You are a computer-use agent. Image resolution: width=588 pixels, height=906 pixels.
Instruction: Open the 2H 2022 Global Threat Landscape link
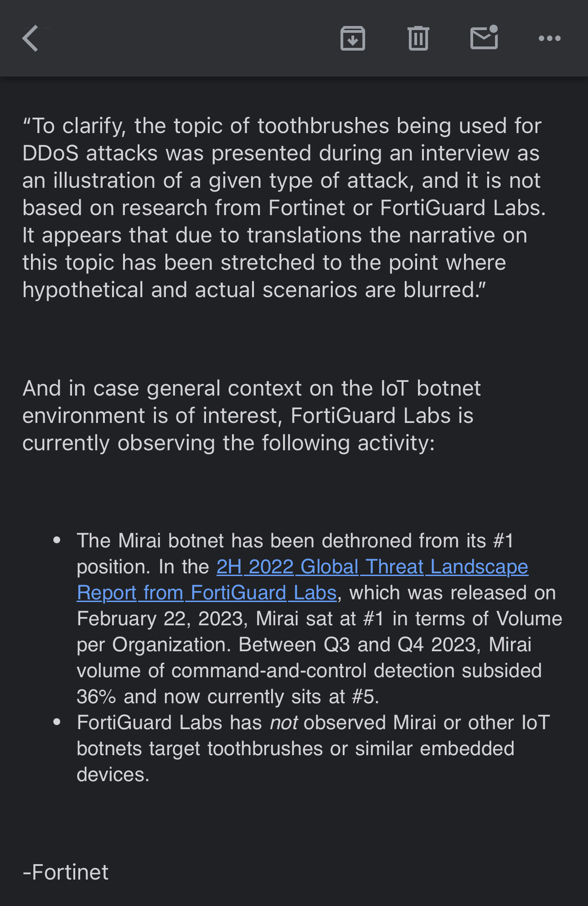(x=372, y=567)
